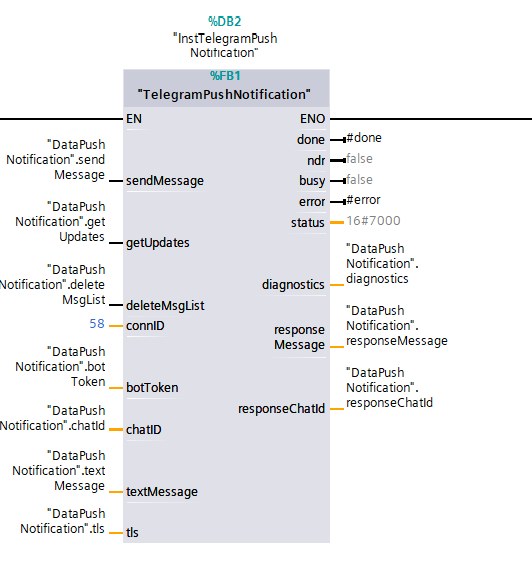Viewport: 532px width, 566px height.
Task: Click the sendMessage input pin label
Action: (165, 180)
